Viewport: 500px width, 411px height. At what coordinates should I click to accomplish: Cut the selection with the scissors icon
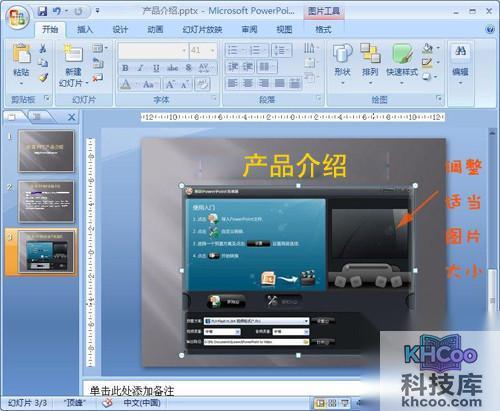tap(43, 49)
